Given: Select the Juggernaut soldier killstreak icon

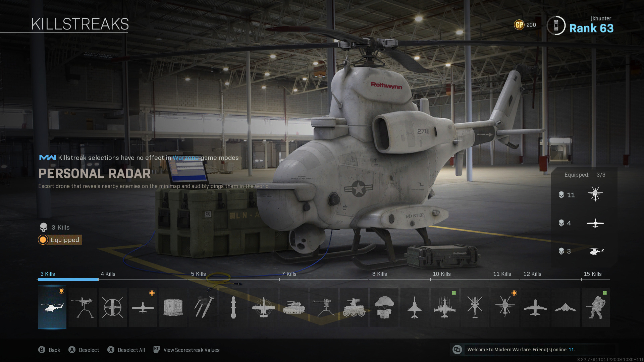Looking at the screenshot, I should coord(596,307).
